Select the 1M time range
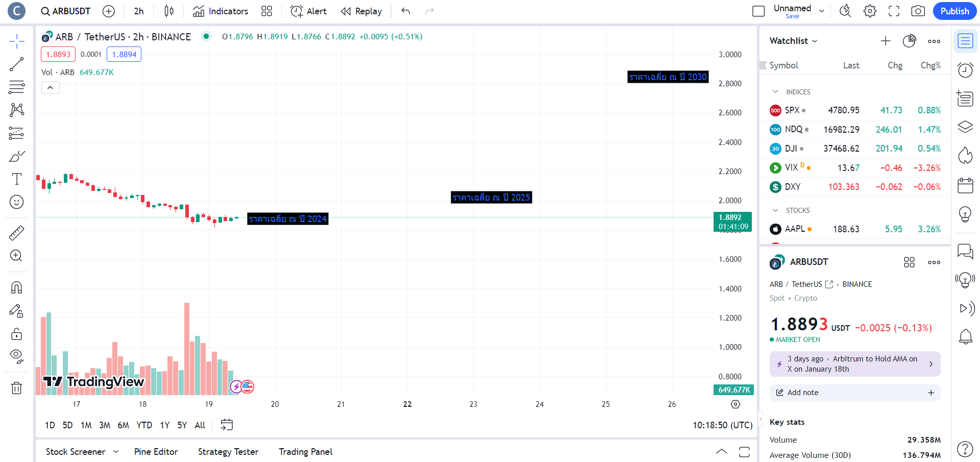The width and height of the screenshot is (980, 462). (x=86, y=425)
